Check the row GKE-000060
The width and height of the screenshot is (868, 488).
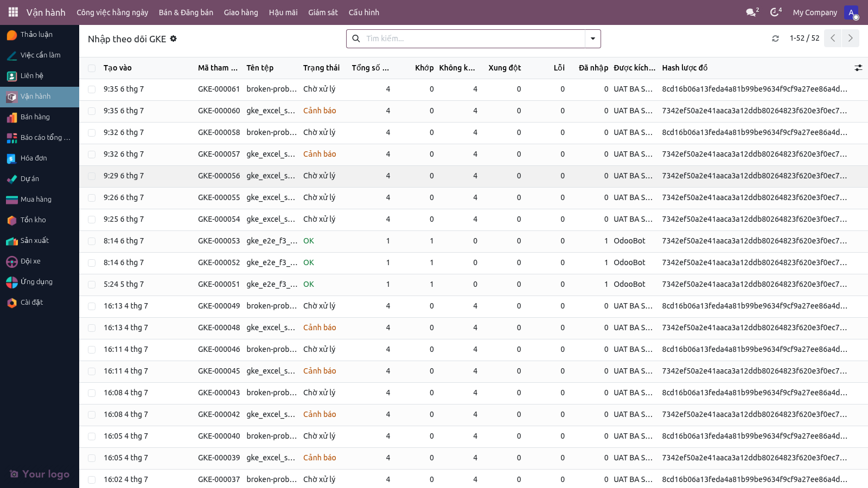[x=92, y=111]
